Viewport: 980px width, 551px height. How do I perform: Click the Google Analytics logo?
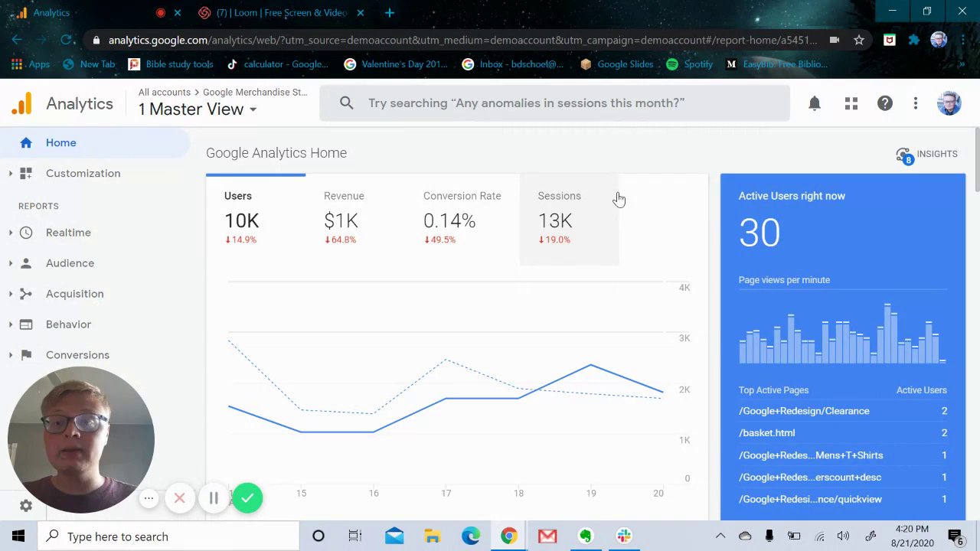point(22,103)
